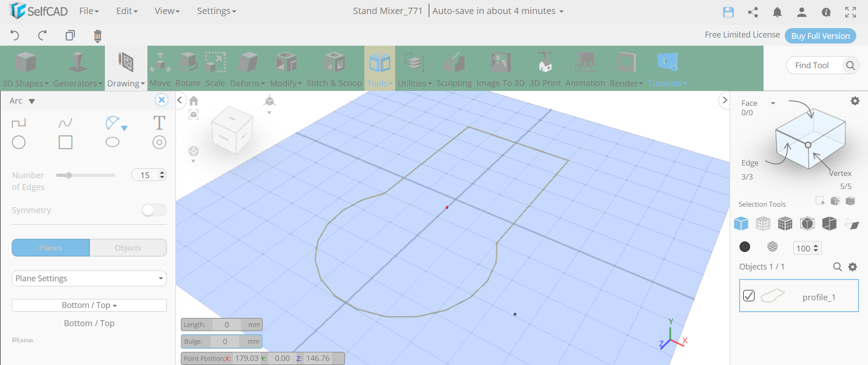Select the Move tool
This screenshot has height=365, width=868.
pos(160,69)
